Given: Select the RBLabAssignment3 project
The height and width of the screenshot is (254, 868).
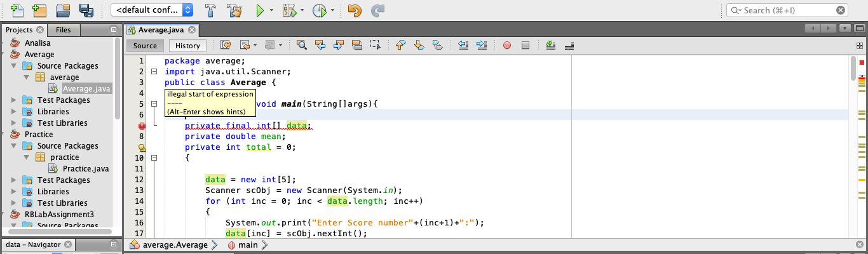Looking at the screenshot, I should [59, 214].
